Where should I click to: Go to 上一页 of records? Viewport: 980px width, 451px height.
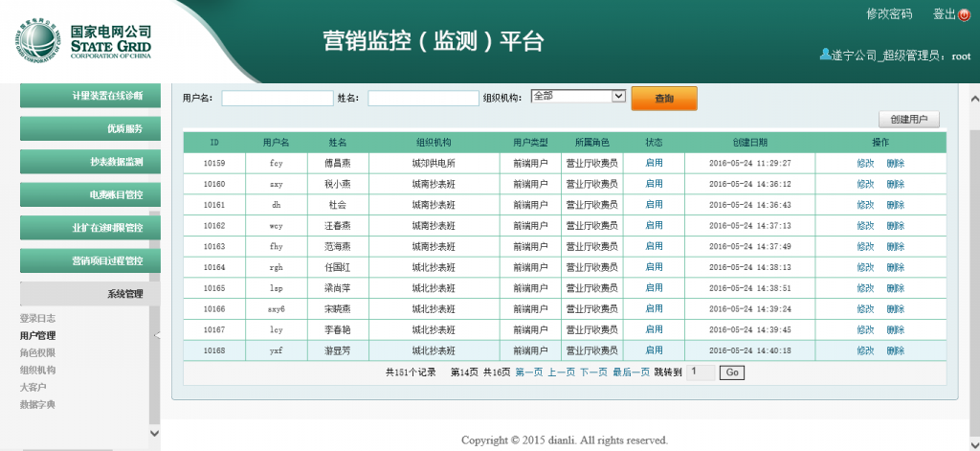coord(561,372)
